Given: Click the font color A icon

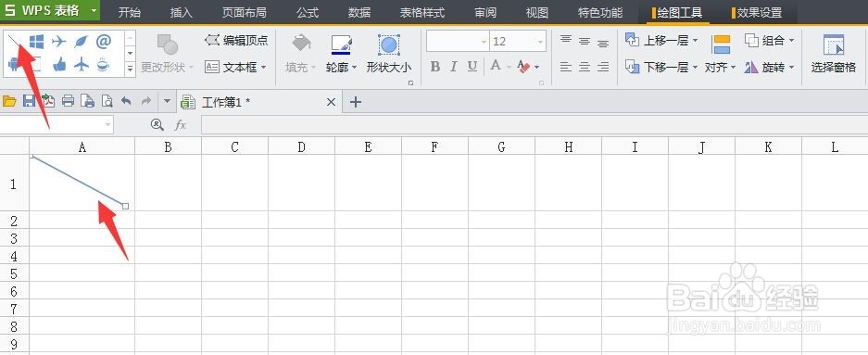Looking at the screenshot, I should click(x=496, y=66).
